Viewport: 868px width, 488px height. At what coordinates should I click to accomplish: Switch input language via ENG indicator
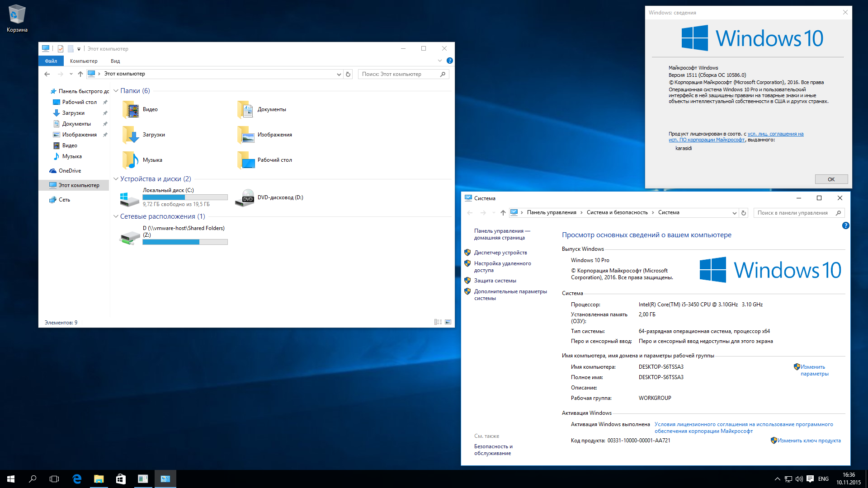click(824, 479)
